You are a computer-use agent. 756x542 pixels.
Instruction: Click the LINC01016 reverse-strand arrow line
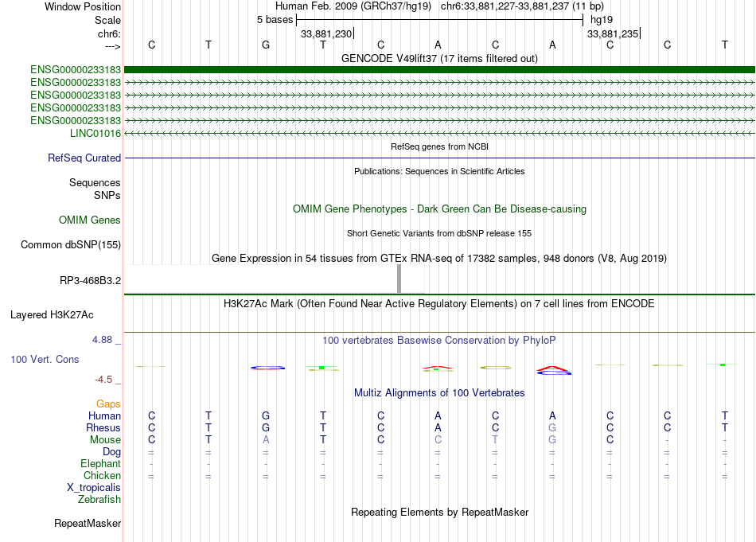439,133
